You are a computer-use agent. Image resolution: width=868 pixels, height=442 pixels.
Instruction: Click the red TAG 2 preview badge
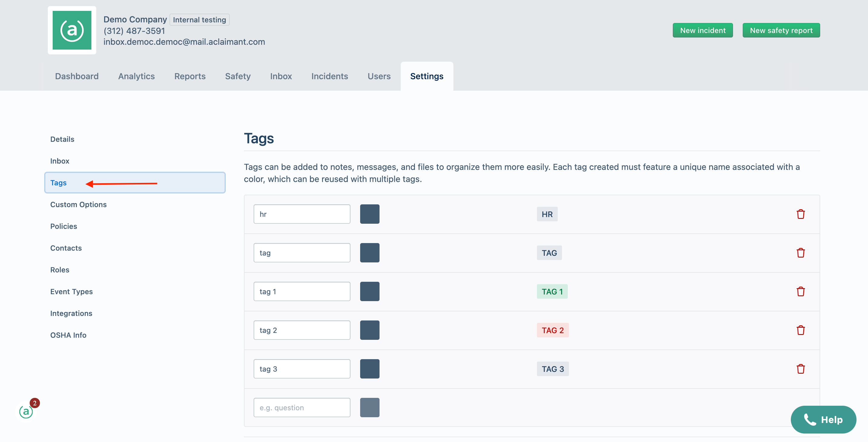tap(553, 330)
